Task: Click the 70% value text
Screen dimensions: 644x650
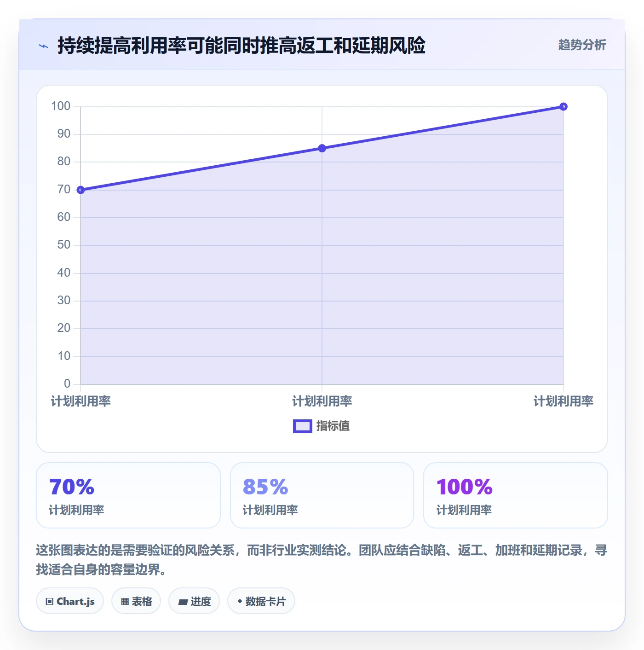Action: [72, 487]
